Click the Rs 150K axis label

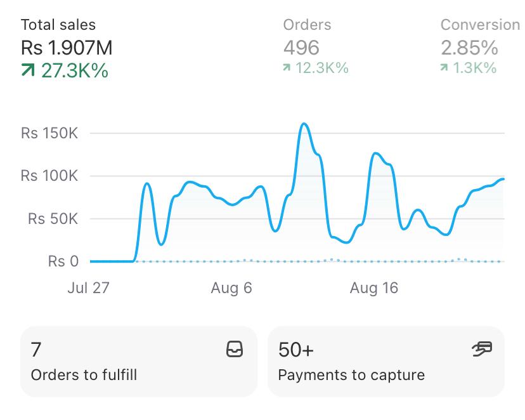point(49,133)
